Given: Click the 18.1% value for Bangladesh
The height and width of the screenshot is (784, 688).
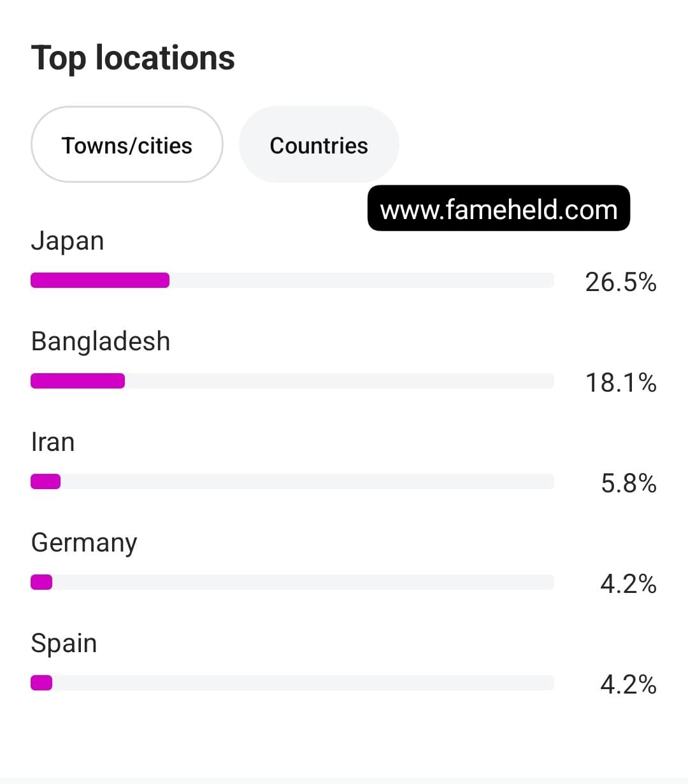Looking at the screenshot, I should tap(620, 382).
